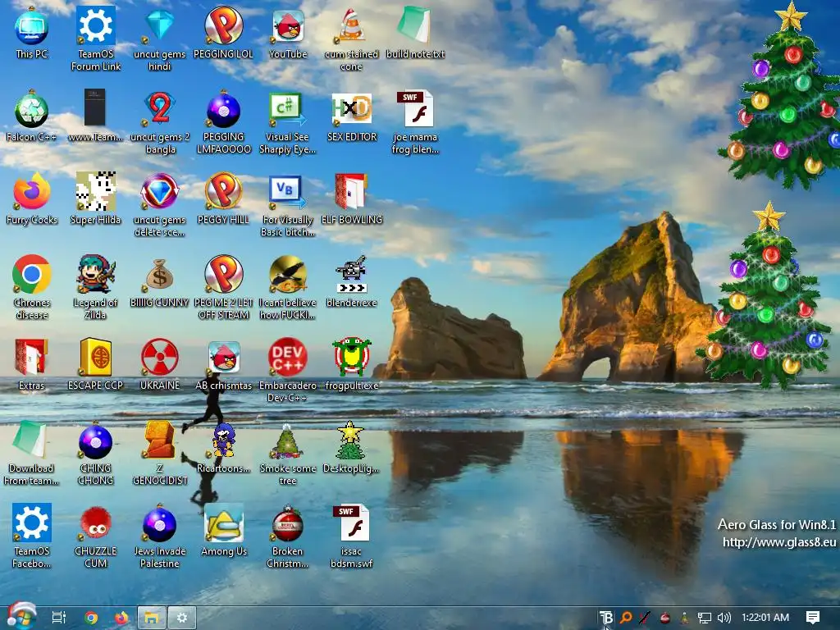The width and height of the screenshot is (840, 630).
Task: Select the ELF BOWLING icon
Action: click(x=351, y=199)
